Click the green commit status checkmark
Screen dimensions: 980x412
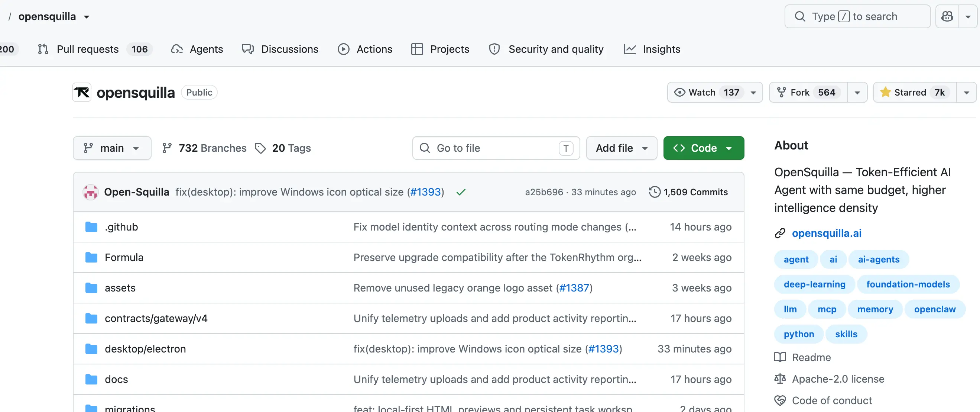click(x=461, y=192)
